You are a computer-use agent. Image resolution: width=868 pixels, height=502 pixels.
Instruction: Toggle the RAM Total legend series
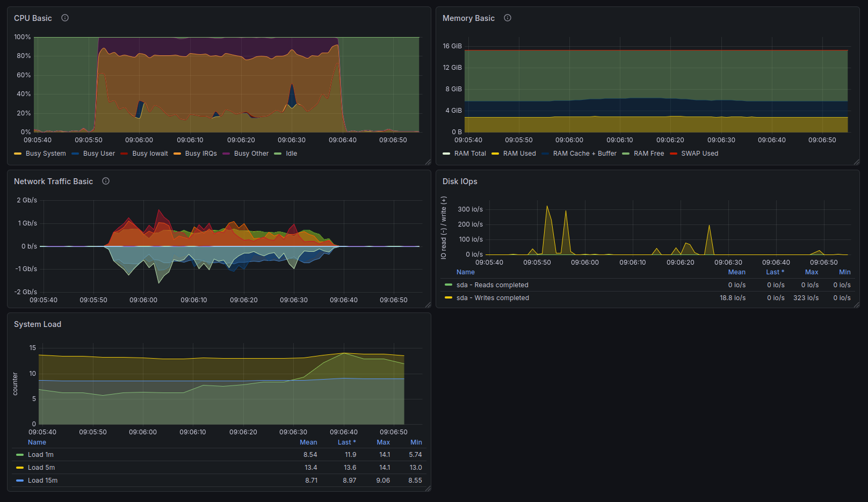[470, 154]
